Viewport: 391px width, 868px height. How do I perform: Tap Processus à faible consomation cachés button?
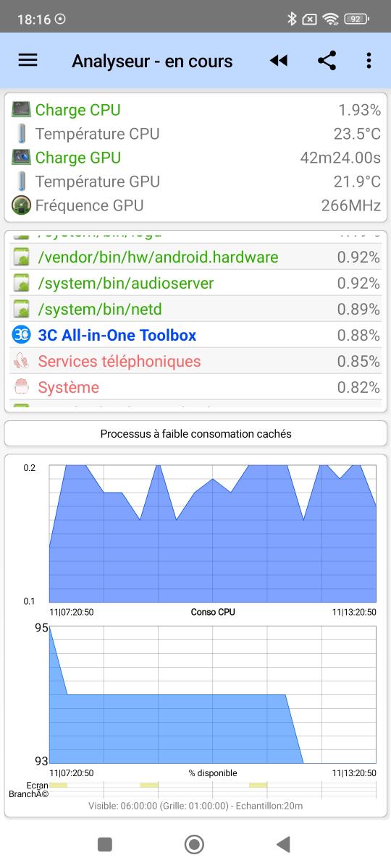point(195,434)
